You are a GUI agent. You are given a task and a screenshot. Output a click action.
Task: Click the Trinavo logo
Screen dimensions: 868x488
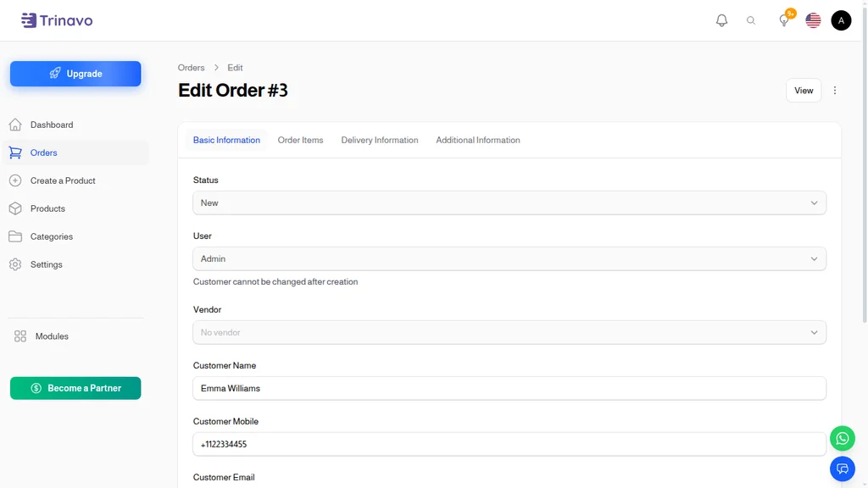[57, 20]
